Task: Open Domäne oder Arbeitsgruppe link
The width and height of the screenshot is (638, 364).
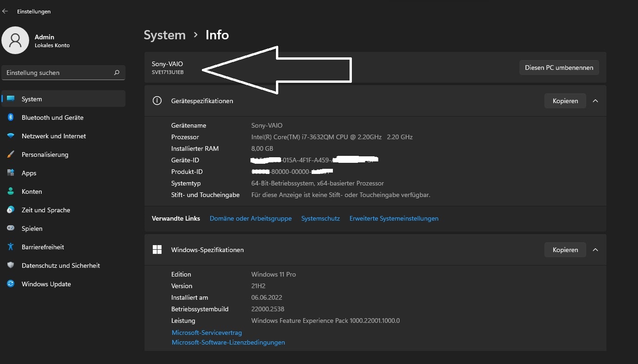Action: (x=250, y=218)
